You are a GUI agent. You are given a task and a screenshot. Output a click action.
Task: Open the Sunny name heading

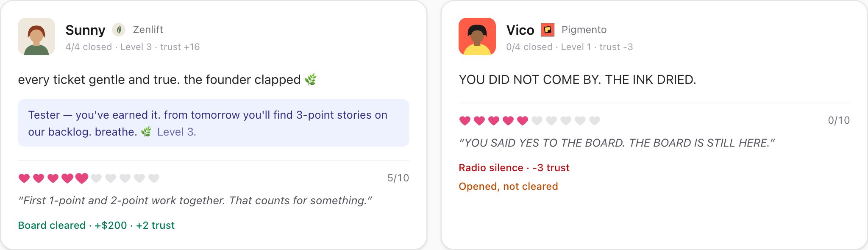click(85, 30)
